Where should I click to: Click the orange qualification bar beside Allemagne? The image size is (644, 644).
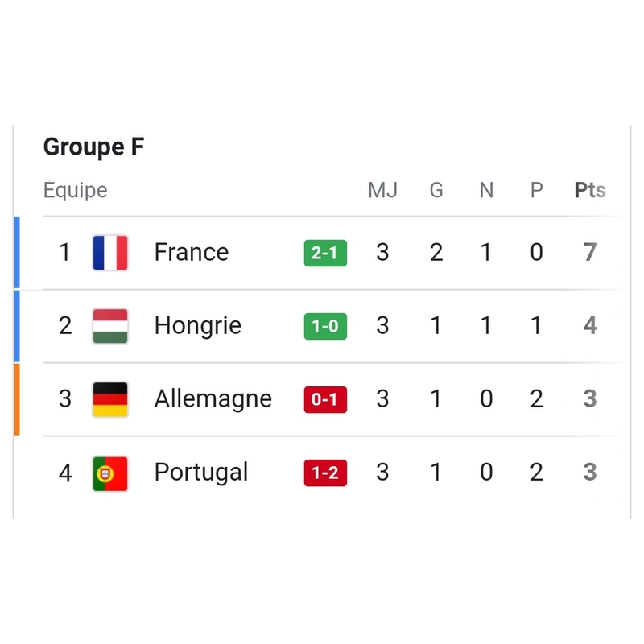pos(17,399)
